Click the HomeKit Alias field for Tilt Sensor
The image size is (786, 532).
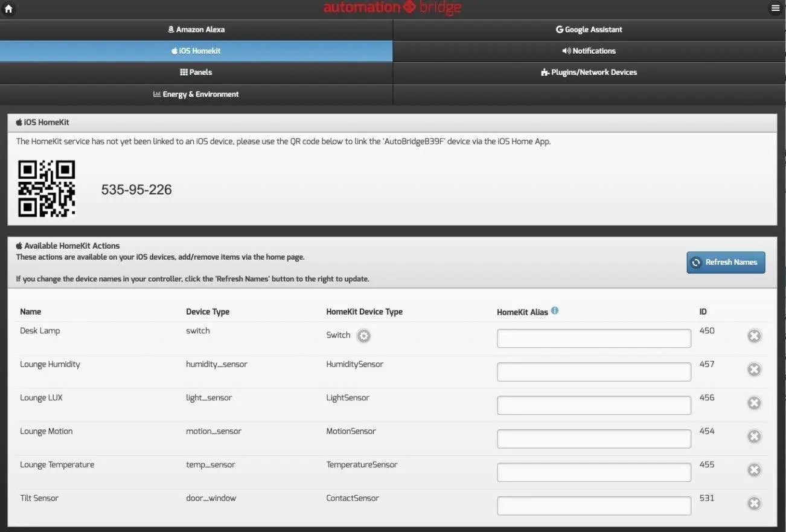coord(593,505)
